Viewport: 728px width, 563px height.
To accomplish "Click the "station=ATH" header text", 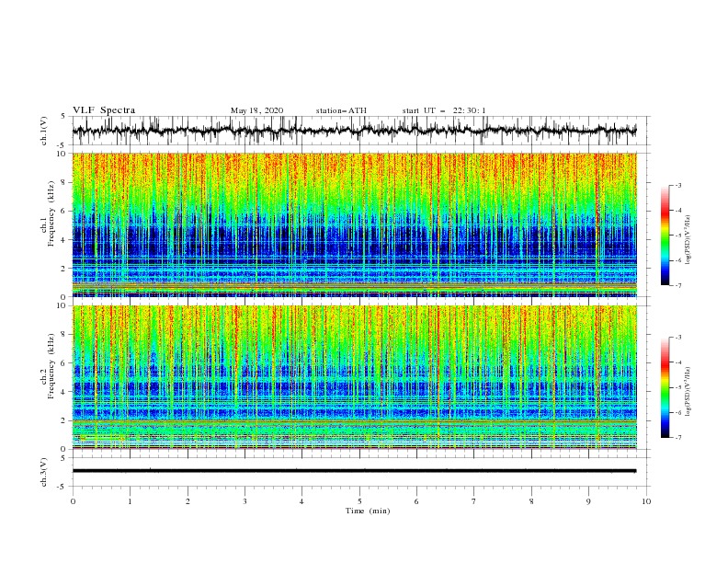I will 341,110.
